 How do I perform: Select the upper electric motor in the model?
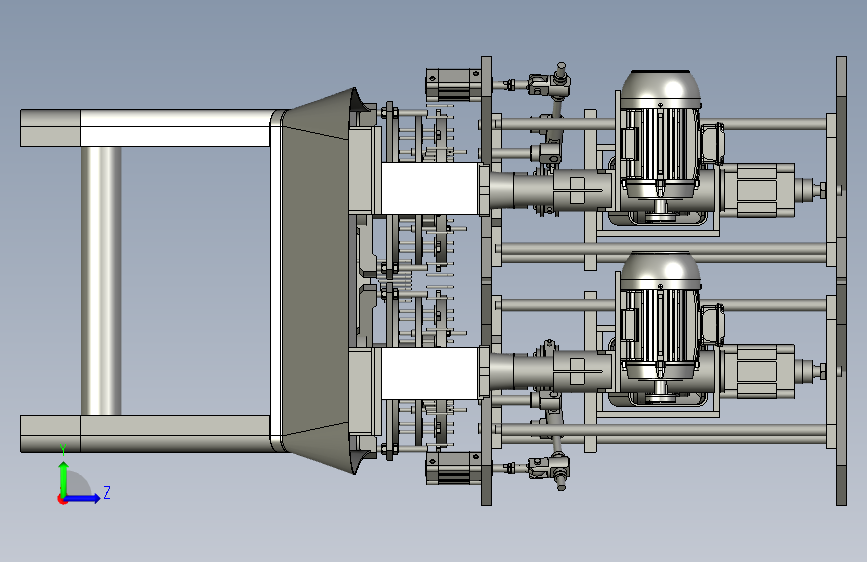click(x=660, y=145)
